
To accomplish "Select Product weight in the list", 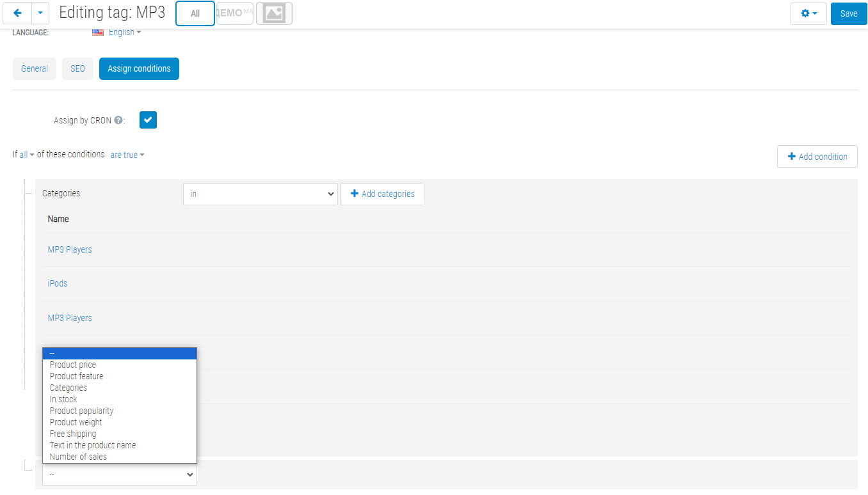I will (120, 422).
